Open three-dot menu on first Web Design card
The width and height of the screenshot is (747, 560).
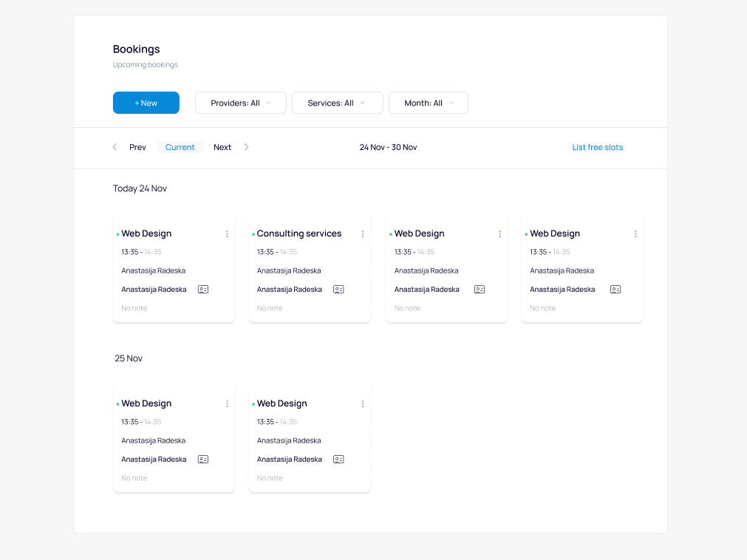[227, 234]
